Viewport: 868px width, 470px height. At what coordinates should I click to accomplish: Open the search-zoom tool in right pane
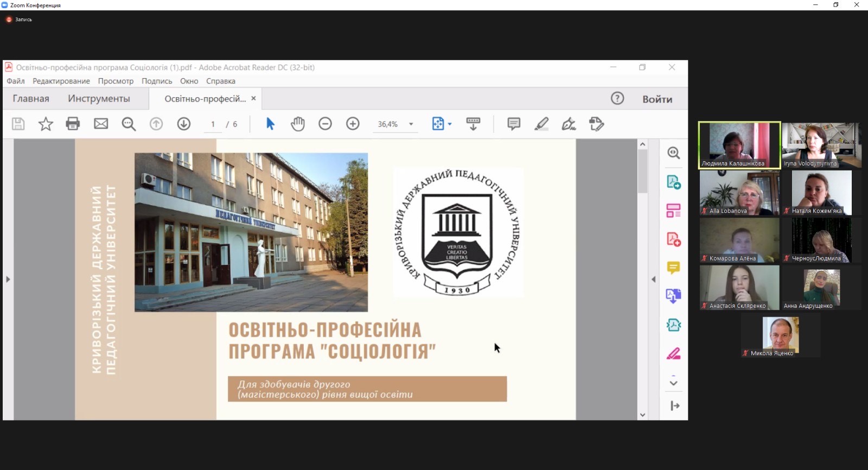(674, 153)
